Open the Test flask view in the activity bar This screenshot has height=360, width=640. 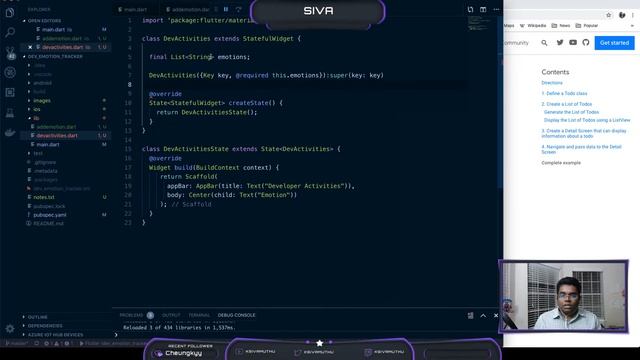10,113
